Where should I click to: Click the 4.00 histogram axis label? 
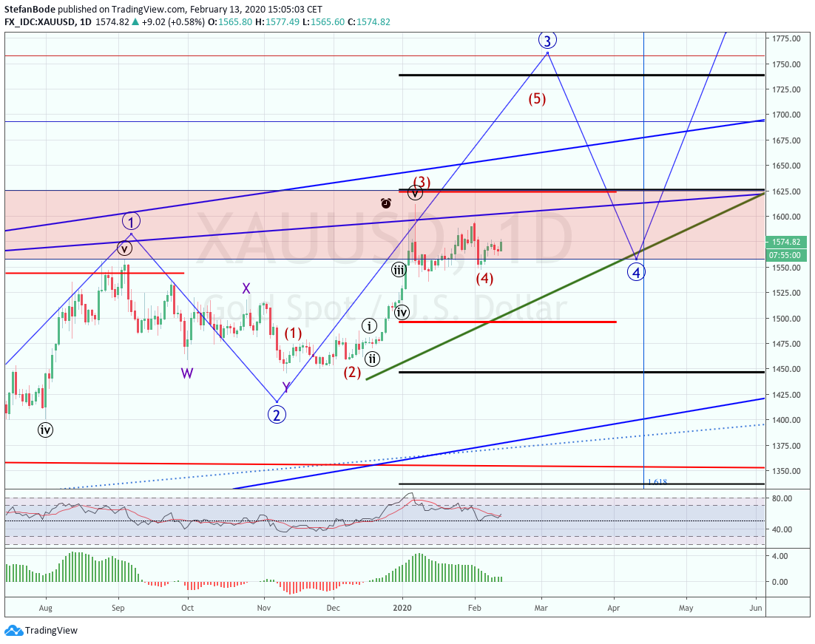(x=780, y=556)
